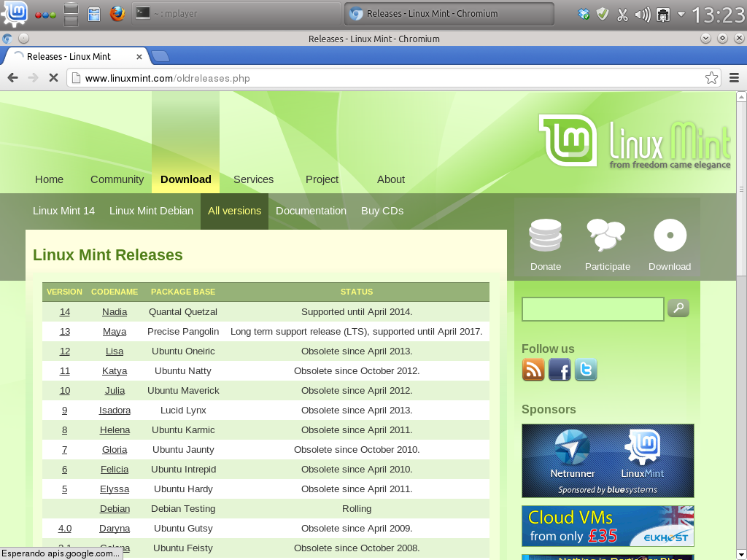
Task: Open the wired network tray icon
Action: [x=662, y=15]
